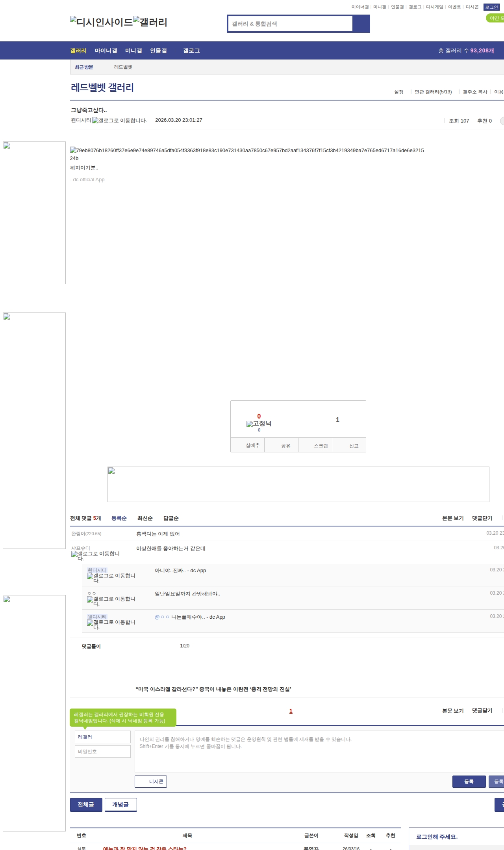Open the 디시게임 top link
The width and height of the screenshot is (504, 850).
[434, 7]
